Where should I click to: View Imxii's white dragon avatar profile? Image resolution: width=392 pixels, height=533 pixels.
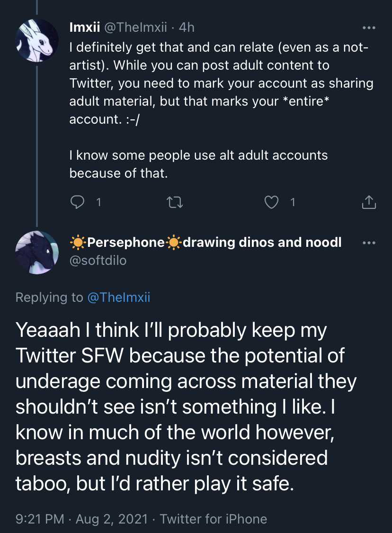click(x=36, y=40)
